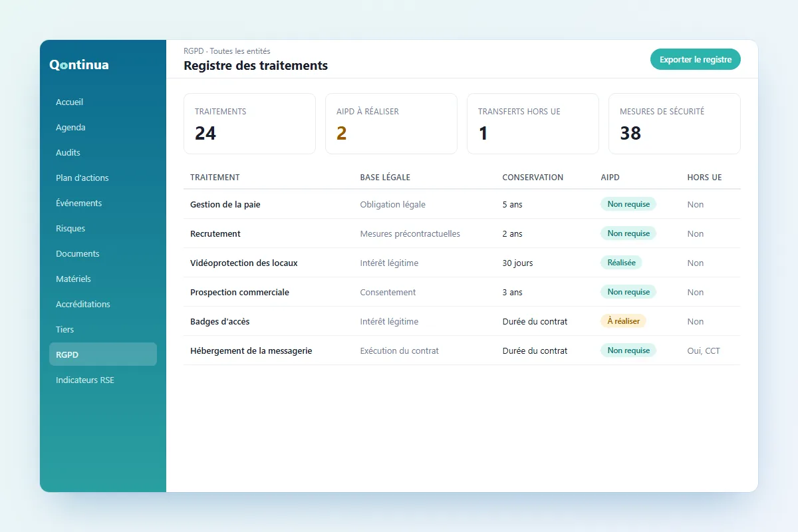Click the Qontinua logo
The image size is (798, 532).
click(x=79, y=65)
